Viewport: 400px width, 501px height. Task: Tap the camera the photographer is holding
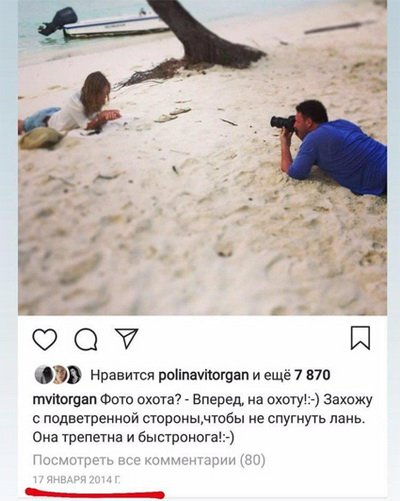[x=283, y=122]
